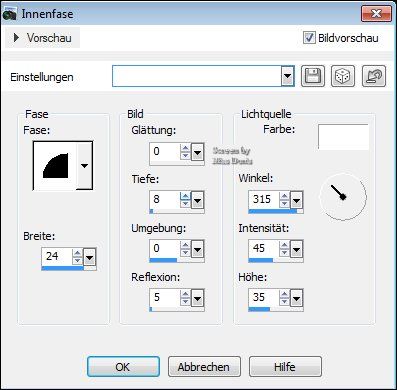397x390 pixels.
Task: Open the Fase bevel shape dropdown
Action: tap(84, 165)
